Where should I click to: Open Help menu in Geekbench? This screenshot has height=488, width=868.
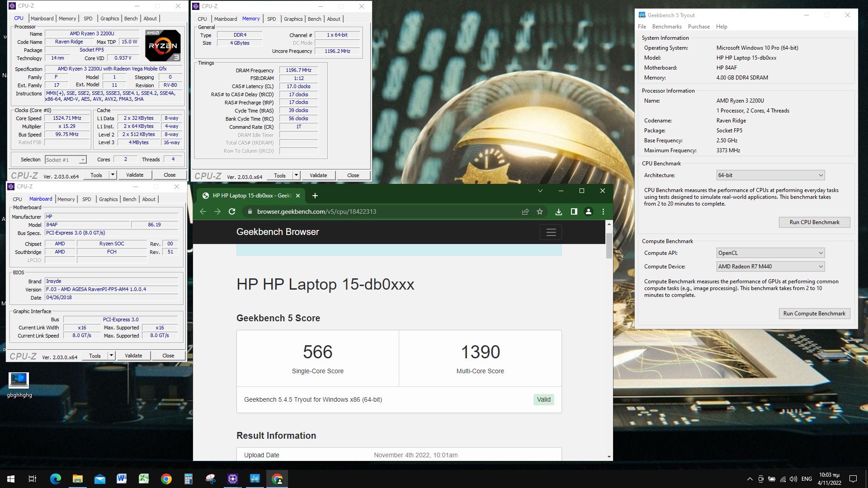(x=722, y=27)
